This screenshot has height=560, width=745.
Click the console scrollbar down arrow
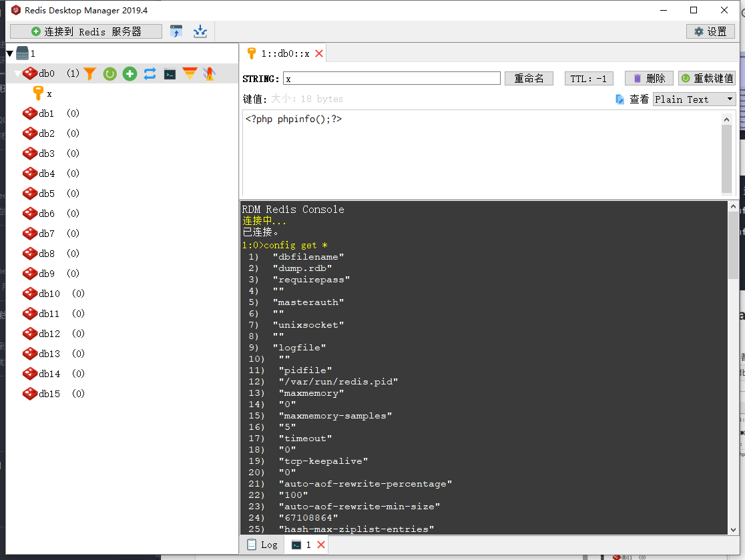pyautogui.click(x=733, y=529)
